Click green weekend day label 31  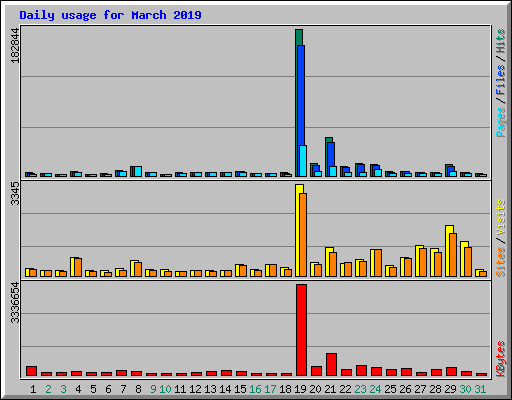pos(480,389)
